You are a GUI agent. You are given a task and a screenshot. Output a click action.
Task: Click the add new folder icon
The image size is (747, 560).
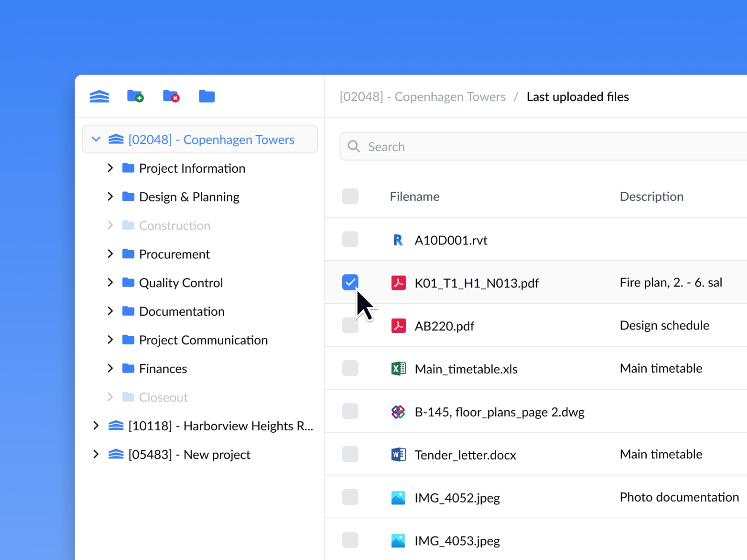point(135,96)
